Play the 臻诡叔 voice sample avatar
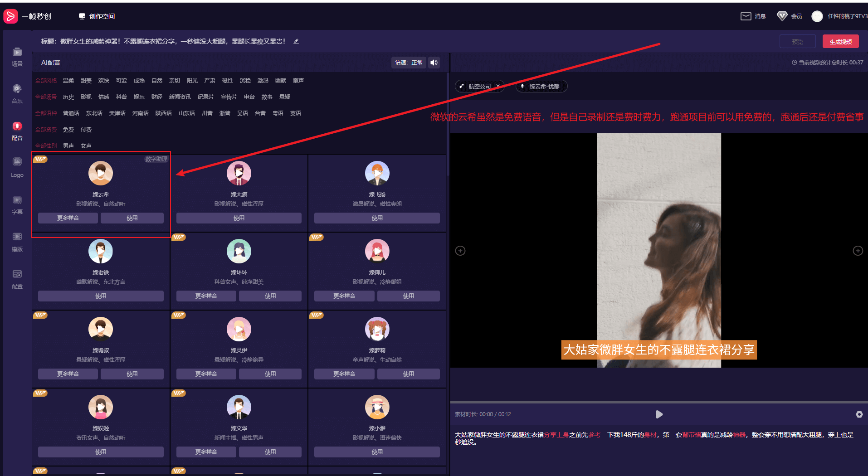Viewport: 868px width, 476px height. [x=101, y=329]
